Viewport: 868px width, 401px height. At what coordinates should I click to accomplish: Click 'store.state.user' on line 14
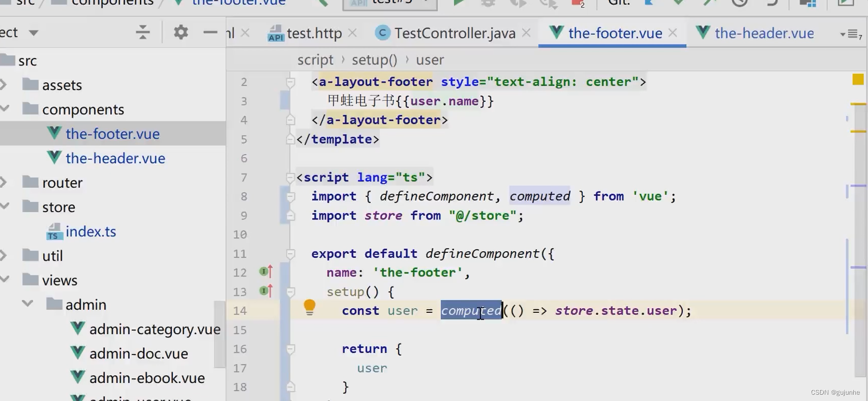(615, 311)
